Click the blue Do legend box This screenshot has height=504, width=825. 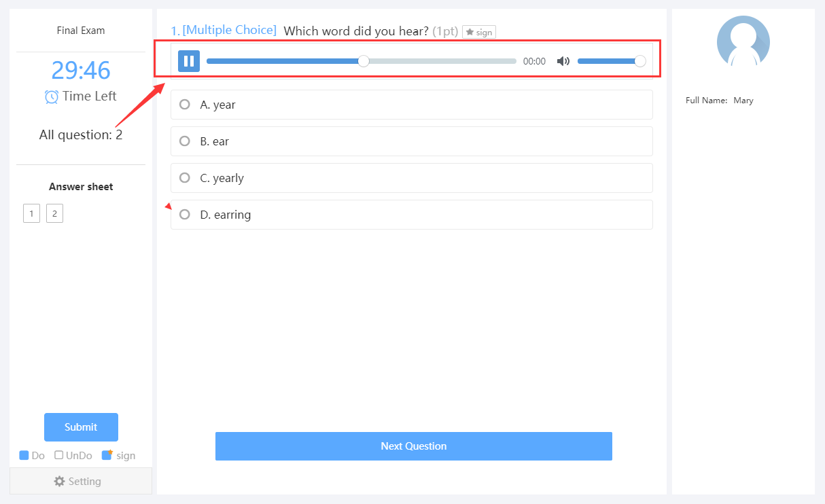tap(24, 456)
